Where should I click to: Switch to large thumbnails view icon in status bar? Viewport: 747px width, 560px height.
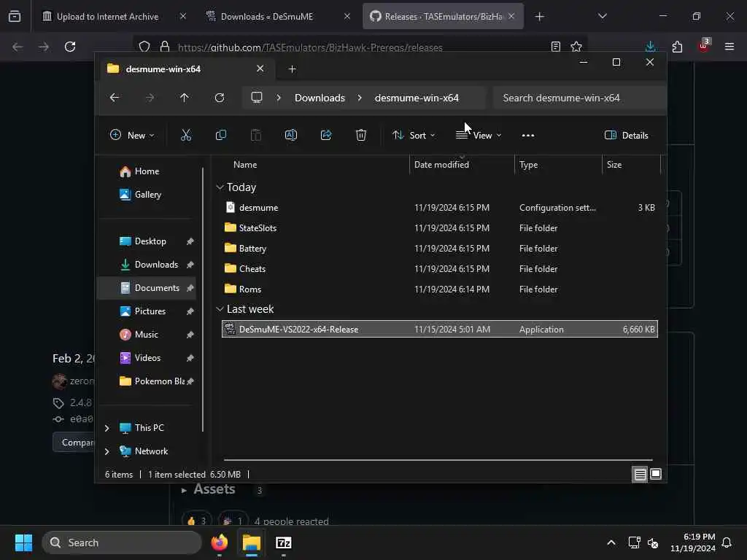(656, 474)
